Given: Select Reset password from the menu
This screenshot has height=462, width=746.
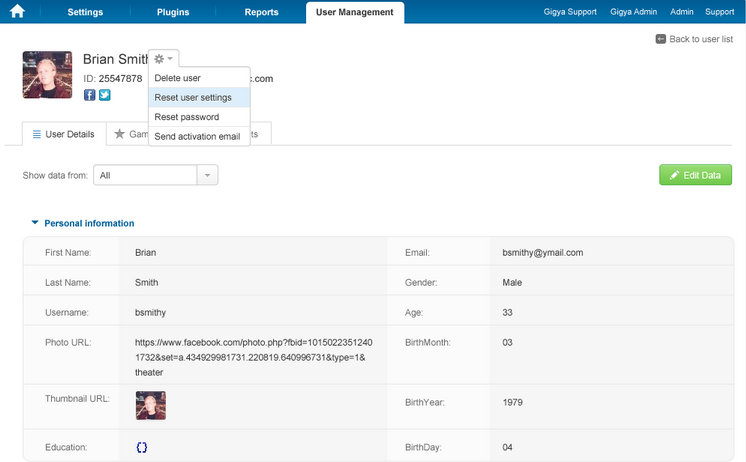Looking at the screenshot, I should pos(187,117).
